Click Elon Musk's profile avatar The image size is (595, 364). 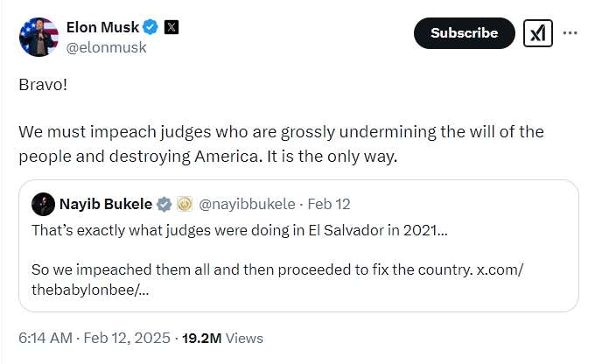(38, 35)
